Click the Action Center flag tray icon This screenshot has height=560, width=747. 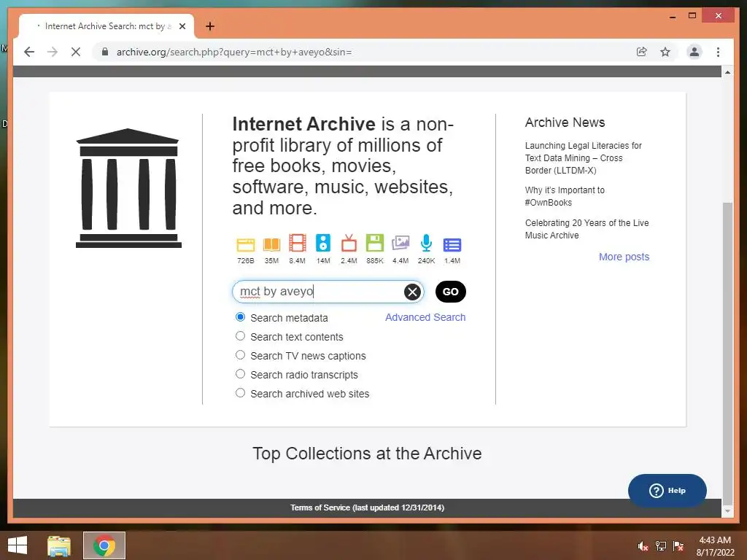tap(678, 545)
